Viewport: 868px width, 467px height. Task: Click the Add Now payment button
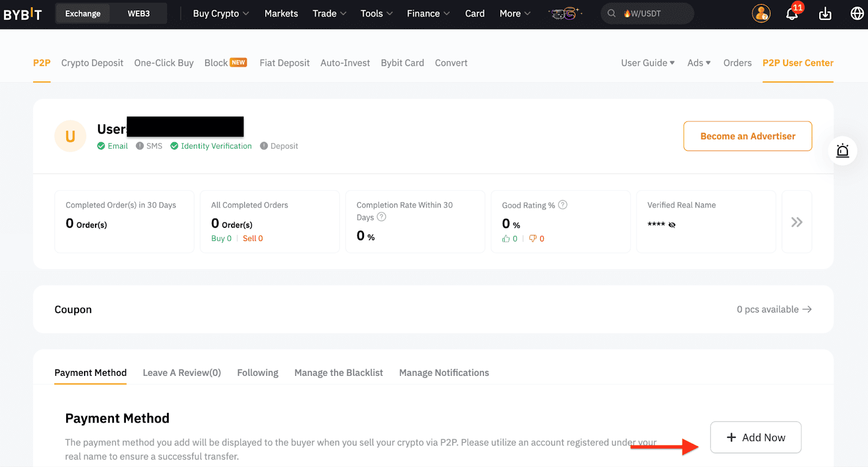(756, 437)
